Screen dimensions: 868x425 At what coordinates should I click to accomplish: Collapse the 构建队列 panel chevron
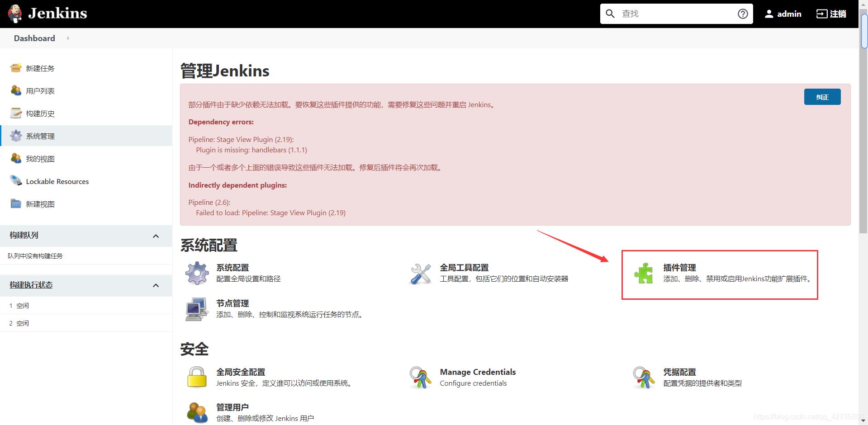[156, 236]
